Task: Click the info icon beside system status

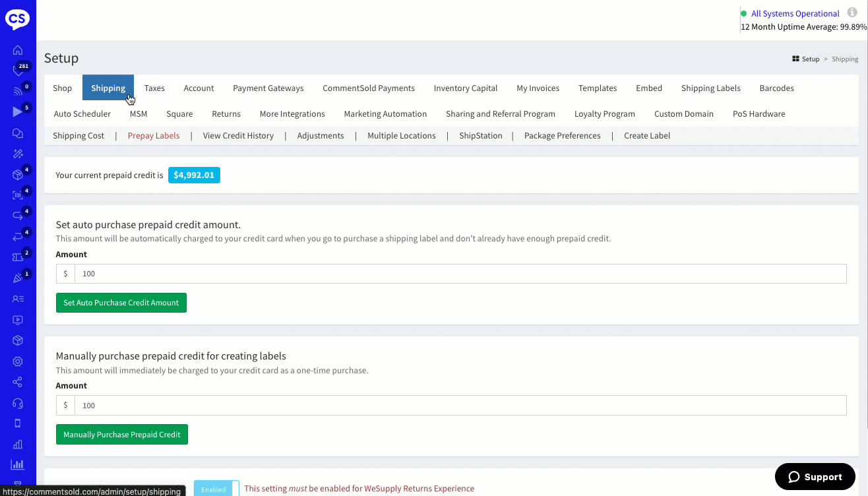Action: click(x=852, y=13)
